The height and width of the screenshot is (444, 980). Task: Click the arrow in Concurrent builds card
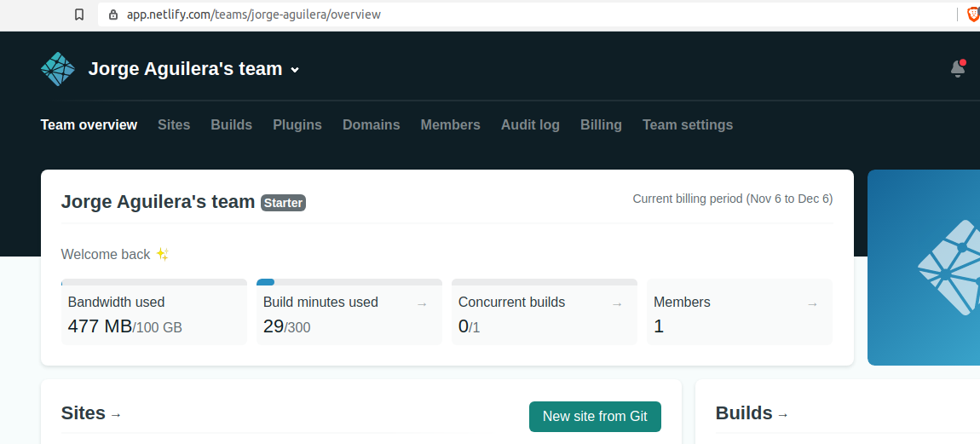pos(617,304)
